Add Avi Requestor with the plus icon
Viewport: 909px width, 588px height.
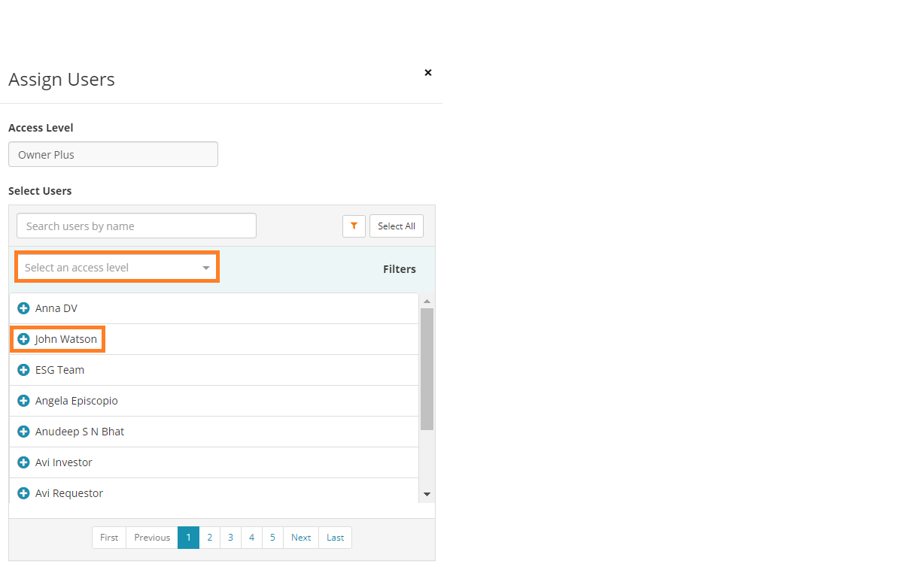[23, 493]
